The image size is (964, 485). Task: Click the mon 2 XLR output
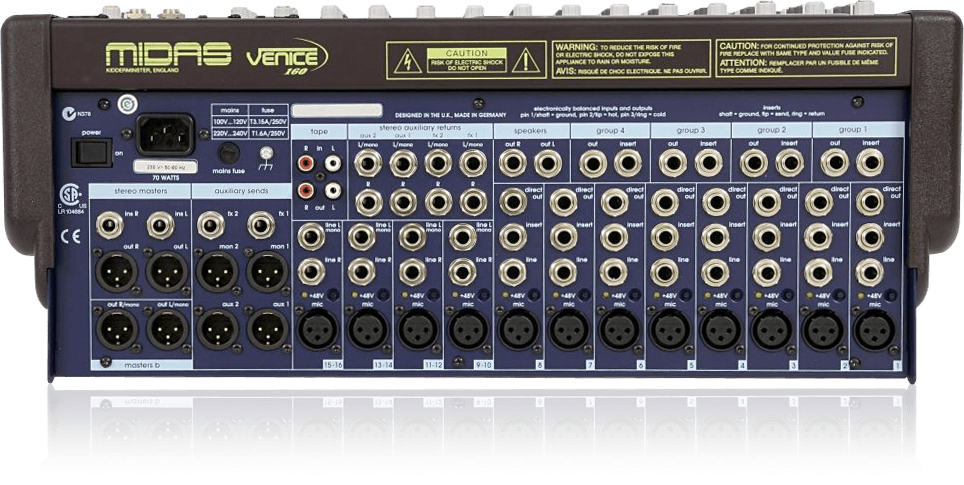click(x=217, y=272)
